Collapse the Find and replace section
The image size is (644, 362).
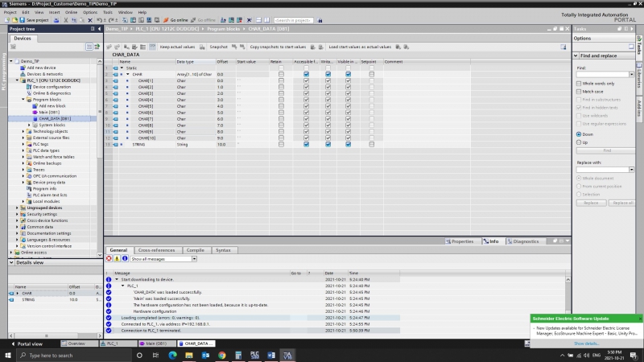point(576,56)
